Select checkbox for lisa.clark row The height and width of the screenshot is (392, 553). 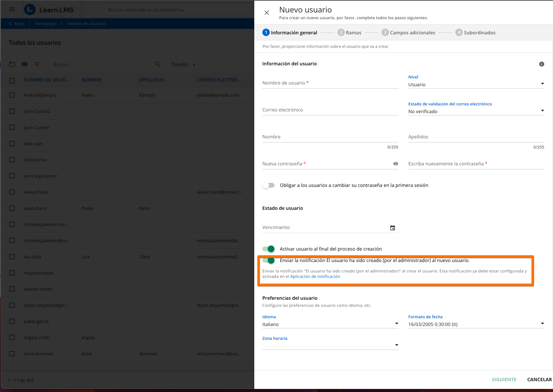click(12, 257)
